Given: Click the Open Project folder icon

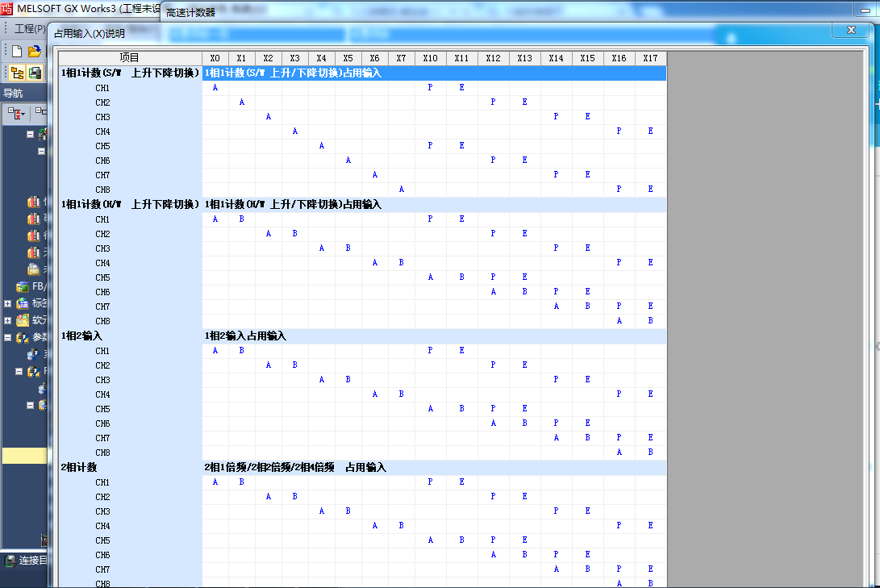Looking at the screenshot, I should pyautogui.click(x=34, y=51).
